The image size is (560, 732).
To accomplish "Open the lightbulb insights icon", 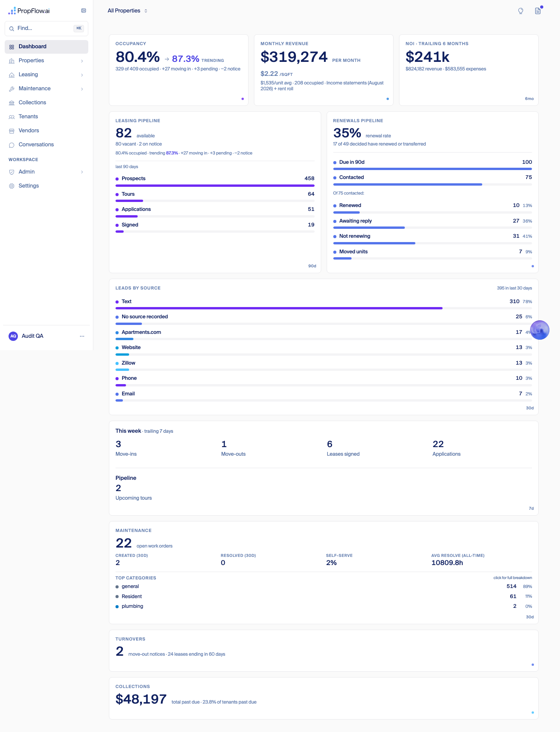I will tap(521, 11).
